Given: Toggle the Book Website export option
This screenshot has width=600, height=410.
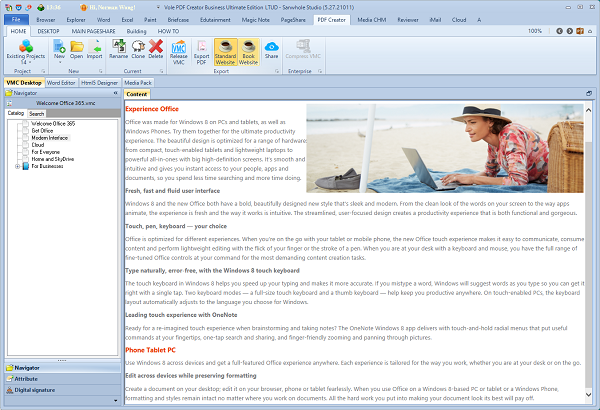Looking at the screenshot, I should [x=249, y=52].
